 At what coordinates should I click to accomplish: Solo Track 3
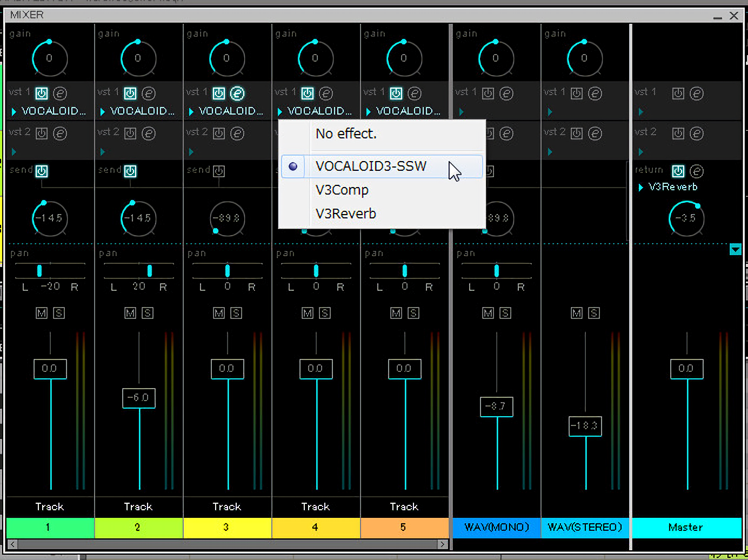point(236,313)
